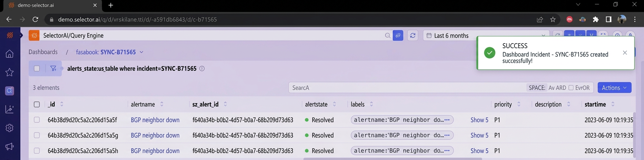This screenshot has width=644, height=160.
Task: Click the orange SelectorAI Query Engine icon
Action: click(34, 35)
